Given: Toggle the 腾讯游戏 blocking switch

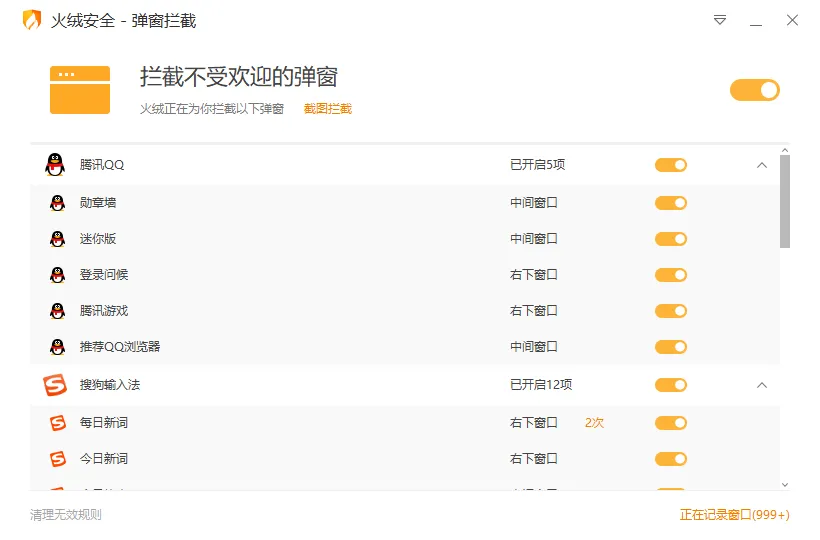Looking at the screenshot, I should coord(670,311).
